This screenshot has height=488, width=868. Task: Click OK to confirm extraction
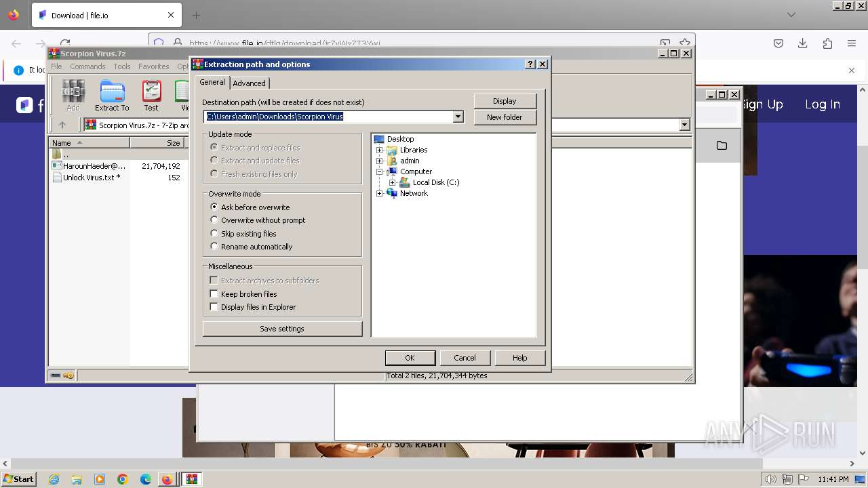[410, 358]
